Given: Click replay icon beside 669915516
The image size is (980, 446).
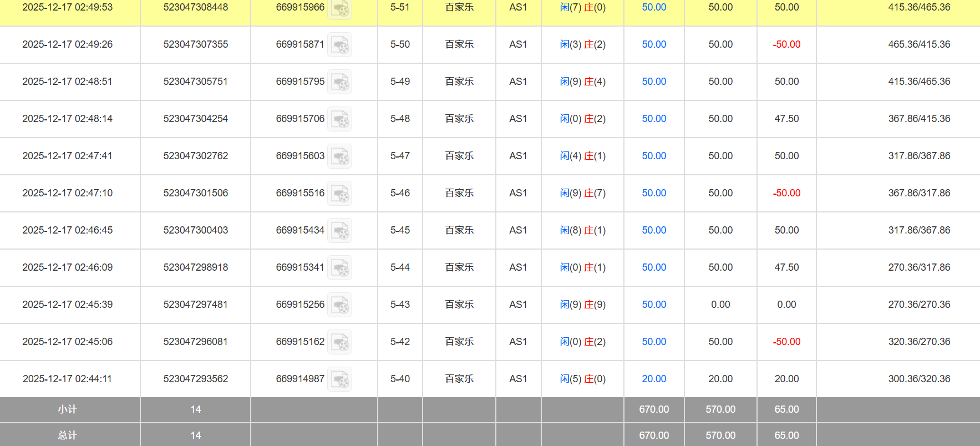Looking at the screenshot, I should (x=339, y=194).
